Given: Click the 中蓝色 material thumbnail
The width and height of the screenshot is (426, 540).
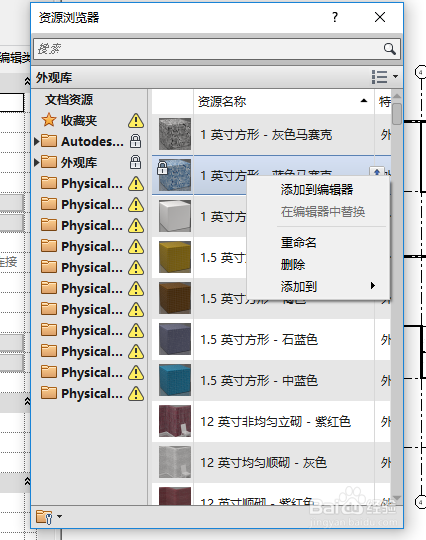Looking at the screenshot, I should tap(175, 380).
